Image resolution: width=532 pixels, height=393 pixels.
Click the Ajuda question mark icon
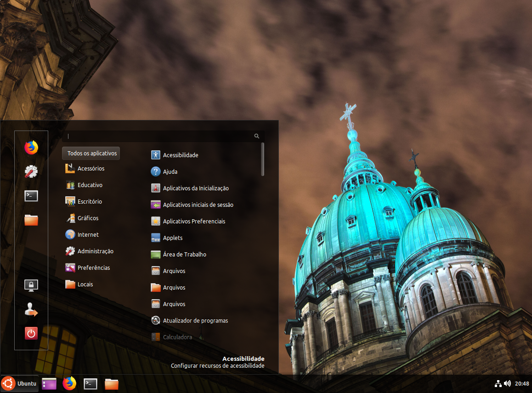click(x=155, y=172)
